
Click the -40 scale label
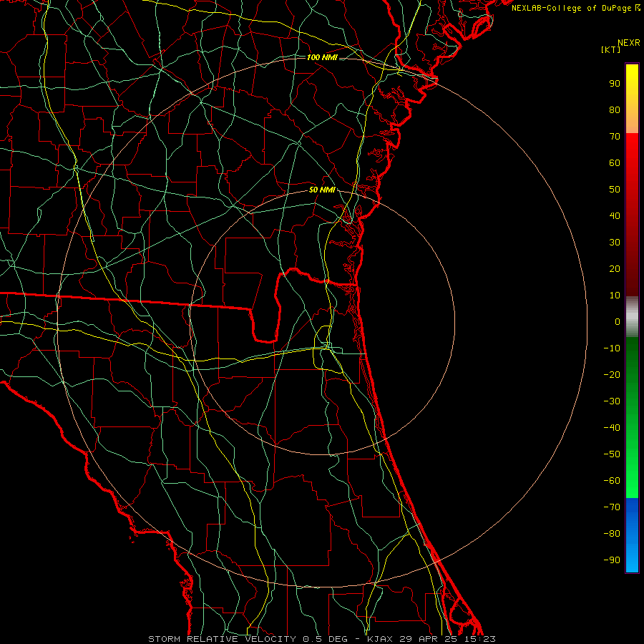pyautogui.click(x=612, y=428)
